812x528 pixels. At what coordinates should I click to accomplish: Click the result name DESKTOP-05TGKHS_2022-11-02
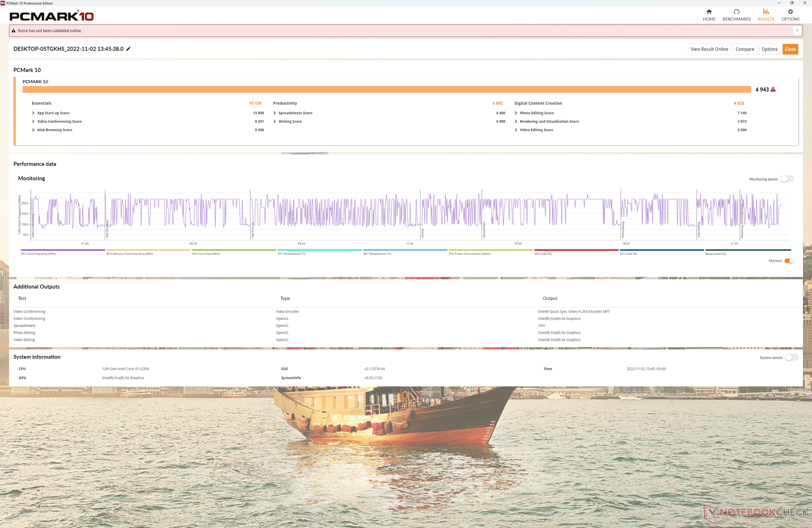coord(68,49)
